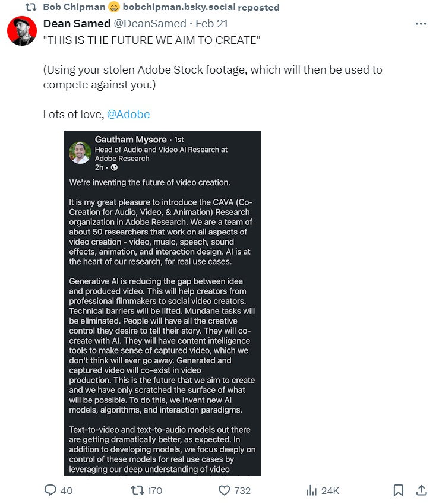Screen dimensions: 436x504
Task: Open the @Adobe mention link
Action: pyautogui.click(x=128, y=114)
